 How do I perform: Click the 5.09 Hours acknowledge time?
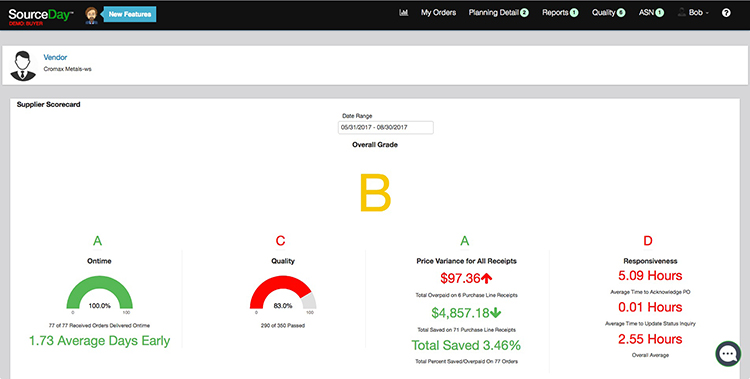[650, 276]
